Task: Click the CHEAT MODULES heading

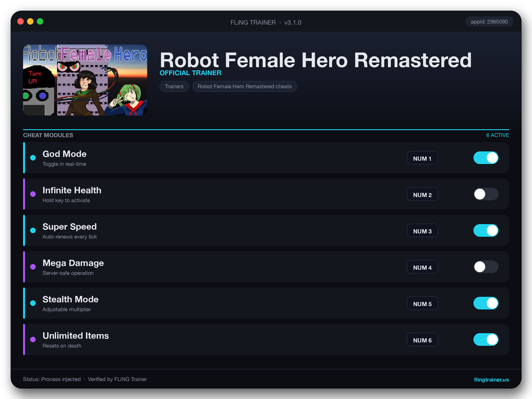Action: click(48, 135)
